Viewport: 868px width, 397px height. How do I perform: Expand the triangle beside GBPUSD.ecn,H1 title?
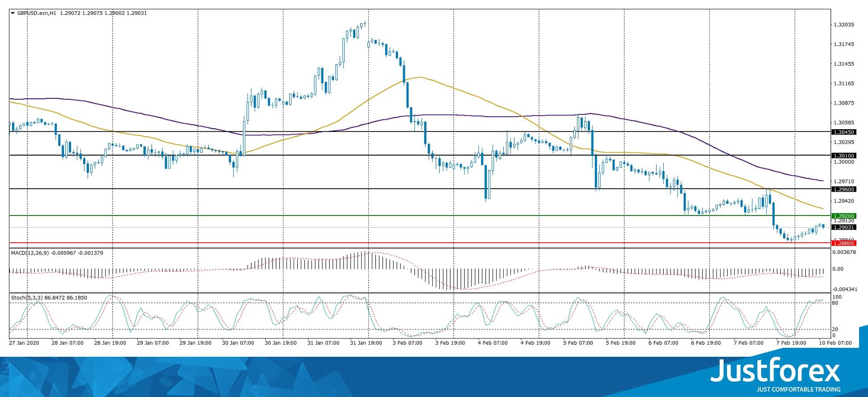coord(13,13)
